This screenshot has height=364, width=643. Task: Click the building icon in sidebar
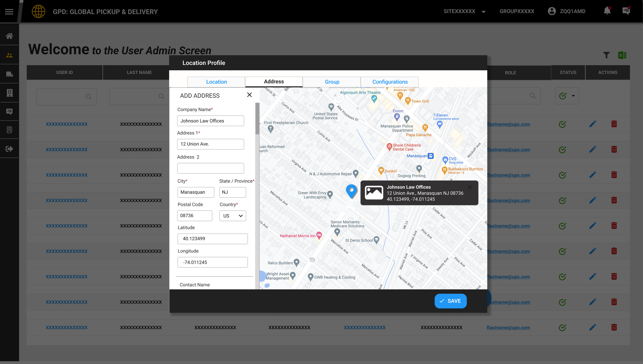click(x=10, y=93)
